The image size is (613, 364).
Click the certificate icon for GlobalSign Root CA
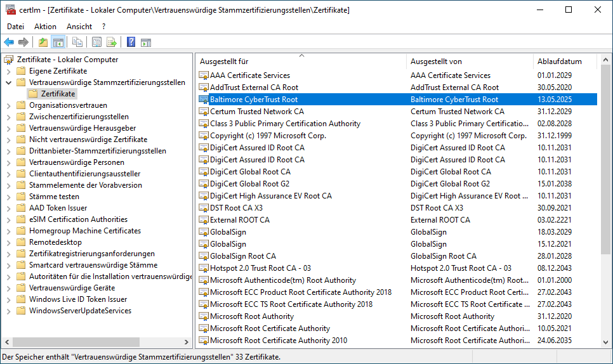[x=203, y=256]
